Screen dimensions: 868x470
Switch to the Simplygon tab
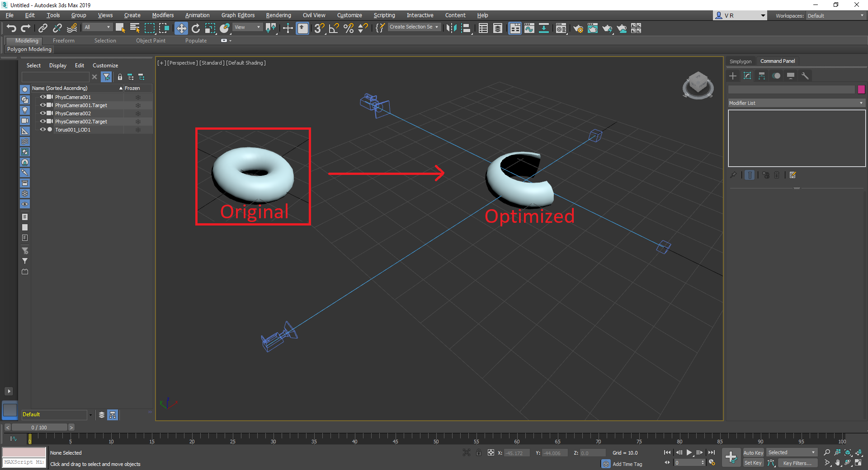[740, 61]
